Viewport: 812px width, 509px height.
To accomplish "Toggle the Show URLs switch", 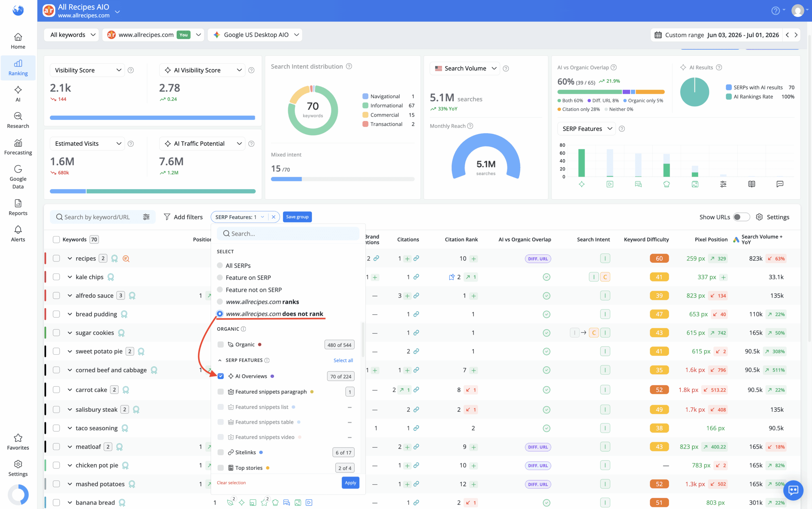I will tap(742, 217).
